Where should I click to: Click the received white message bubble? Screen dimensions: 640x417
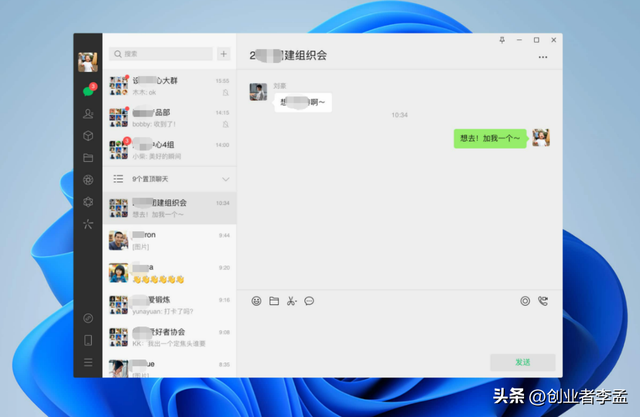pyautogui.click(x=303, y=102)
